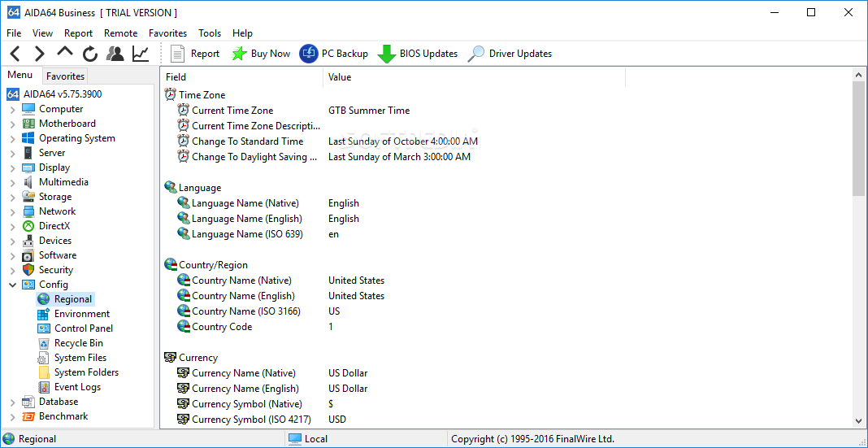Select the Benchmark icon in tree
This screenshot has height=448, width=868.
(x=28, y=416)
